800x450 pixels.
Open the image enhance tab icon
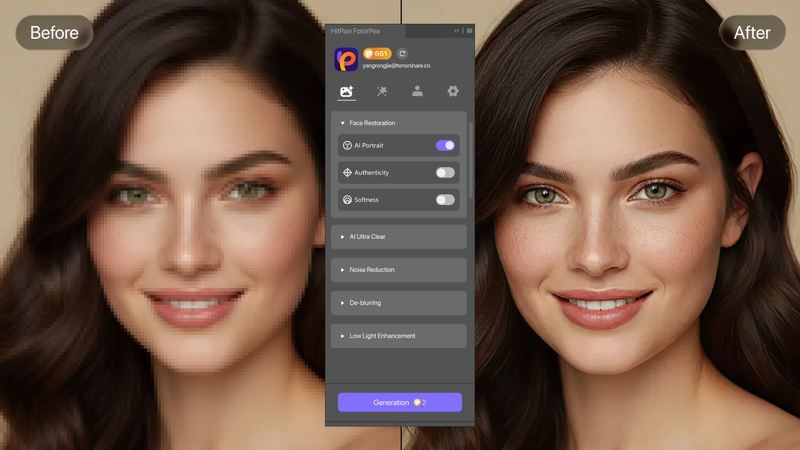point(347,91)
